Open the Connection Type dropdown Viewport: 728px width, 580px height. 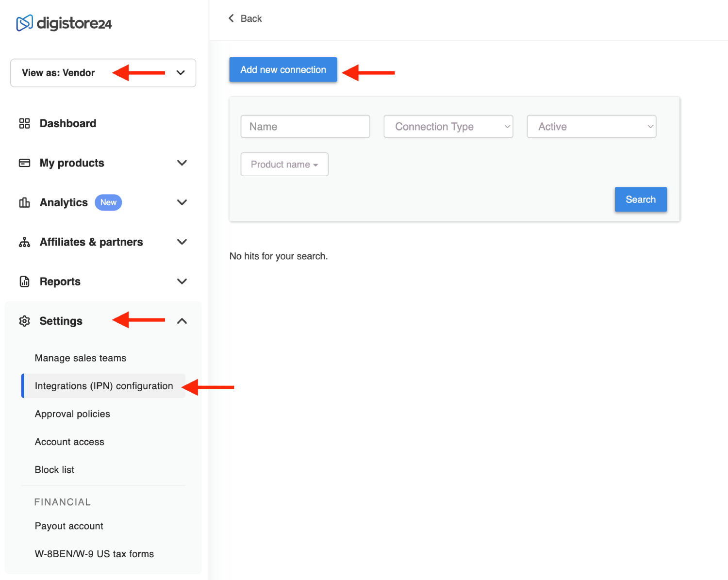pyautogui.click(x=448, y=127)
